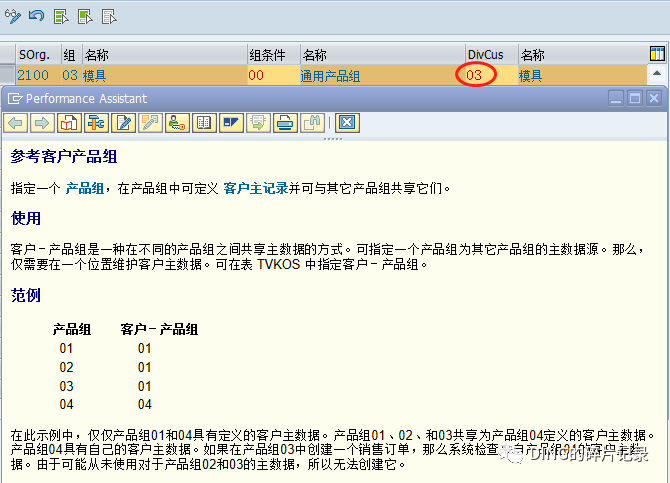Image resolution: width=670 pixels, height=483 pixels.
Task: Select row 2100 via left row selector
Action: (8, 75)
